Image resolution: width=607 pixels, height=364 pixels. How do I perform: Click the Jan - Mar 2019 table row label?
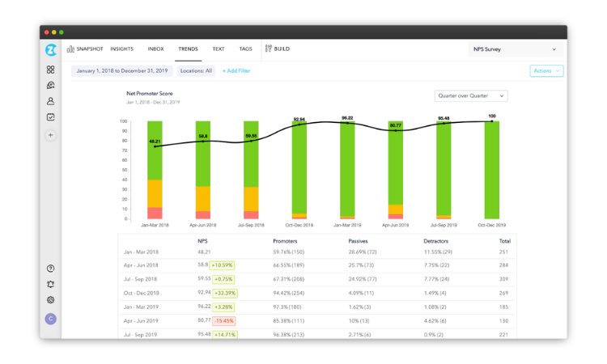tap(141, 307)
